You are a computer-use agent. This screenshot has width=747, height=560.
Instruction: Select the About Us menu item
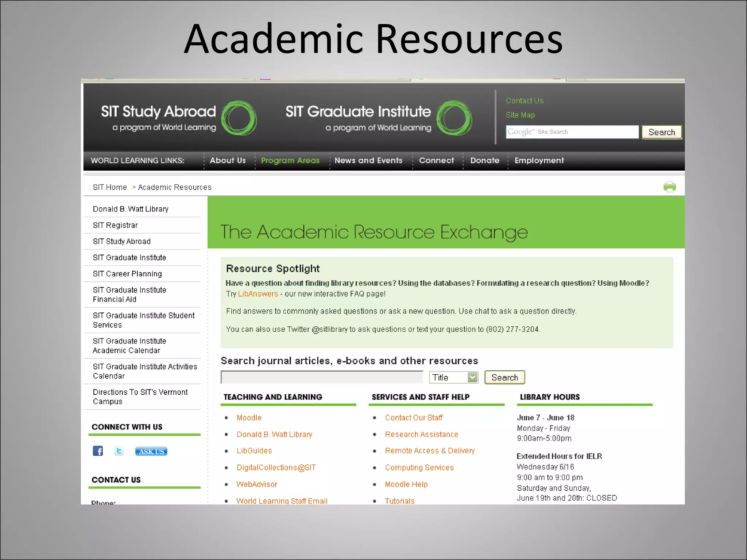[228, 160]
